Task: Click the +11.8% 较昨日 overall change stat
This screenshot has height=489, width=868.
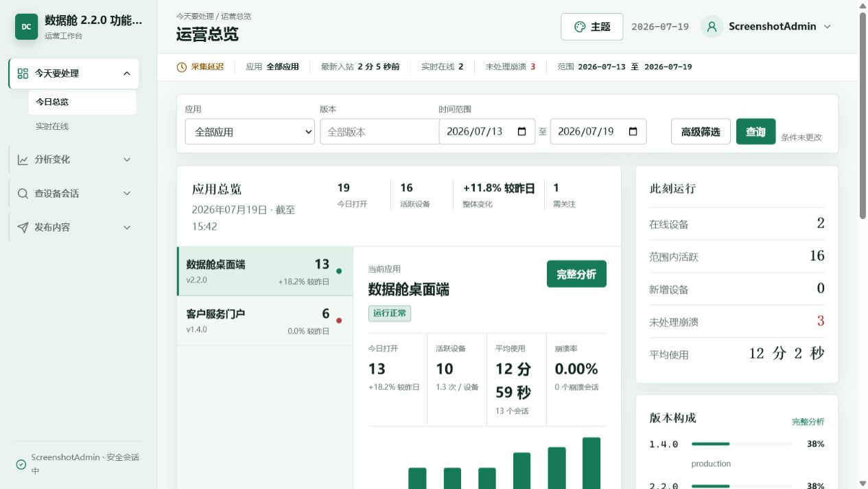Action: [499, 194]
